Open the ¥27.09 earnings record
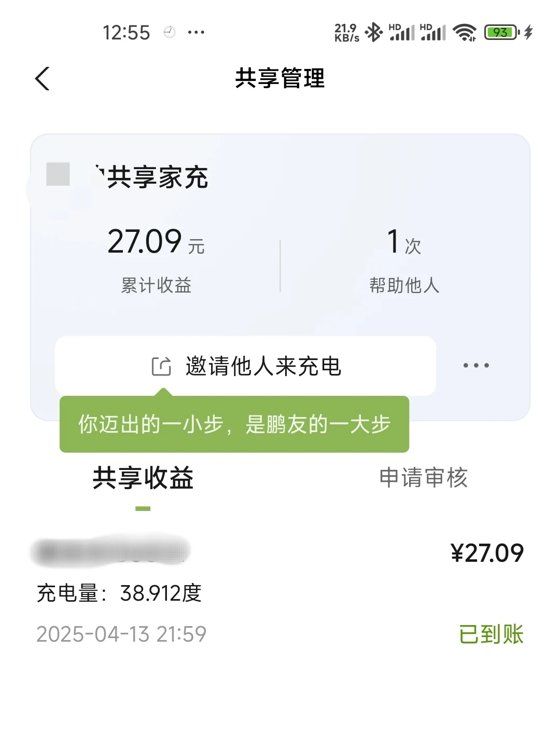This screenshot has height=734, width=560. click(x=487, y=553)
